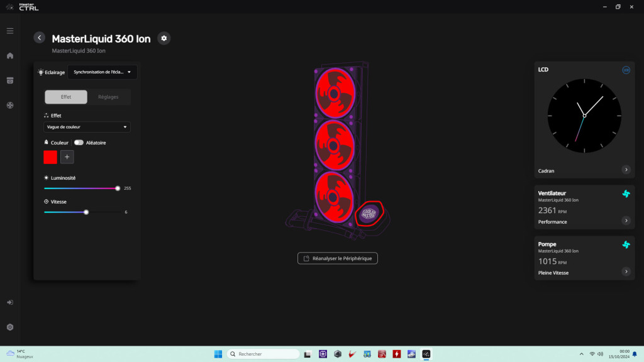Go to the Home sidebar icon
Image resolution: width=644 pixels, height=362 pixels.
click(x=10, y=55)
